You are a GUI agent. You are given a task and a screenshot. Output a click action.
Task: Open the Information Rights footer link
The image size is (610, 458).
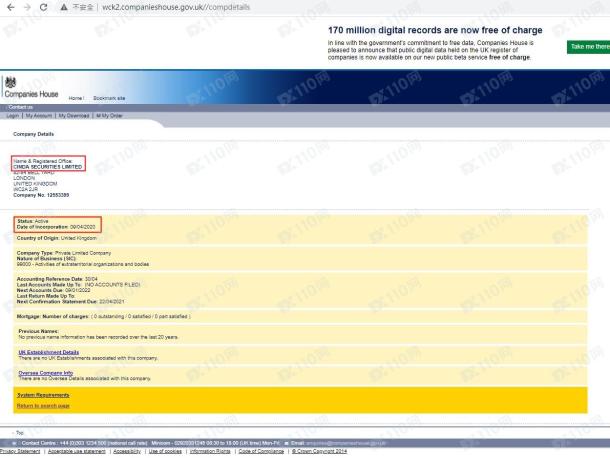click(x=210, y=451)
